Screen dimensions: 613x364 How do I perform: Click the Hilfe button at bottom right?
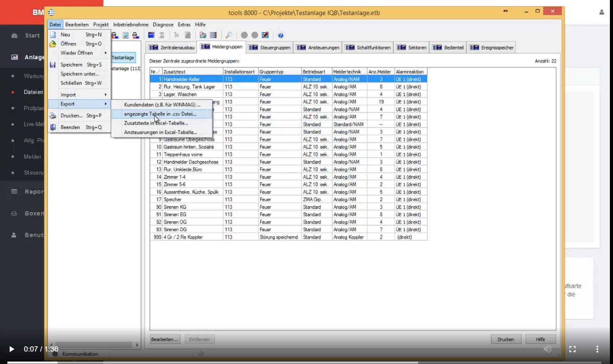coord(540,339)
